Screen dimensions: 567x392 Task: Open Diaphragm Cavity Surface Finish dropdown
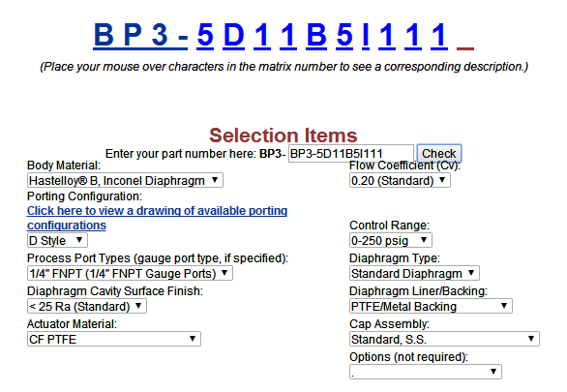click(x=87, y=306)
